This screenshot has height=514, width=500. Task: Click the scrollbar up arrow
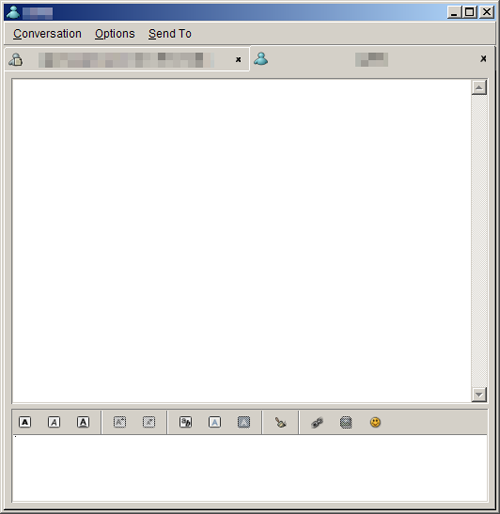tap(479, 88)
